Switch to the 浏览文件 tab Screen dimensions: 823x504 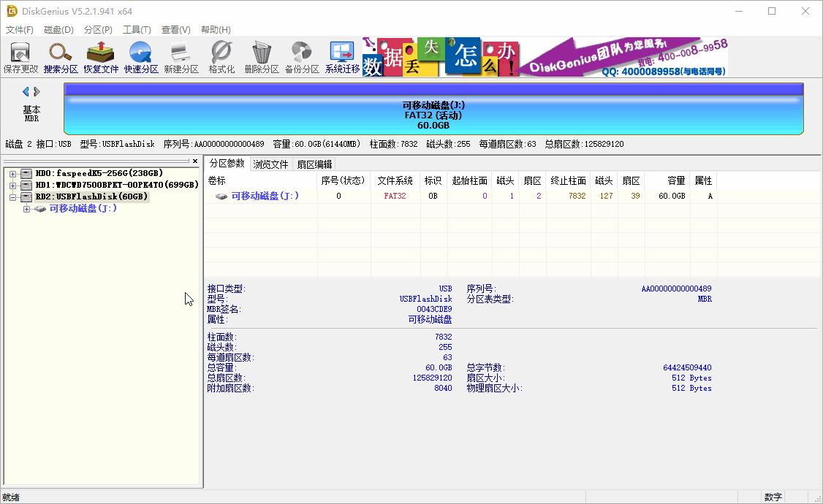click(x=271, y=164)
